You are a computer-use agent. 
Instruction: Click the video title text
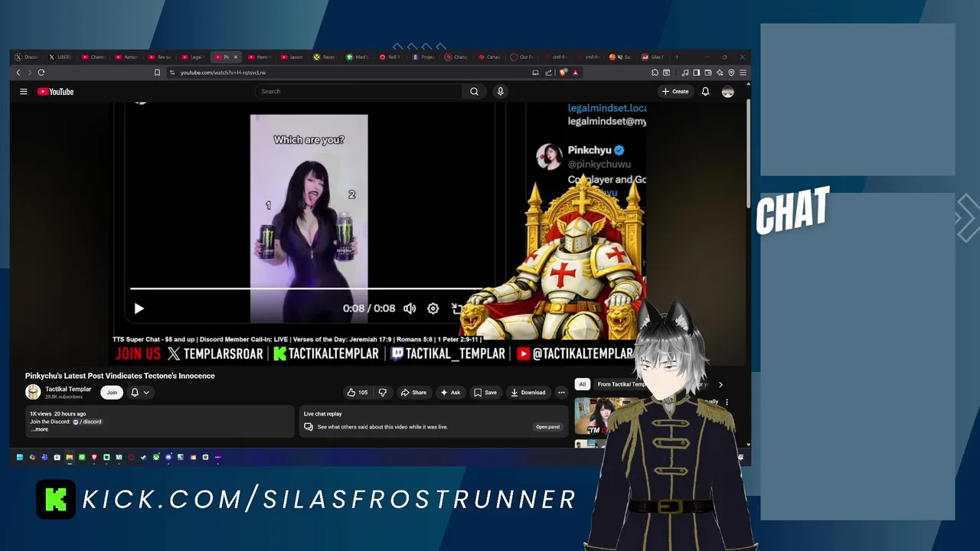pyautogui.click(x=120, y=376)
